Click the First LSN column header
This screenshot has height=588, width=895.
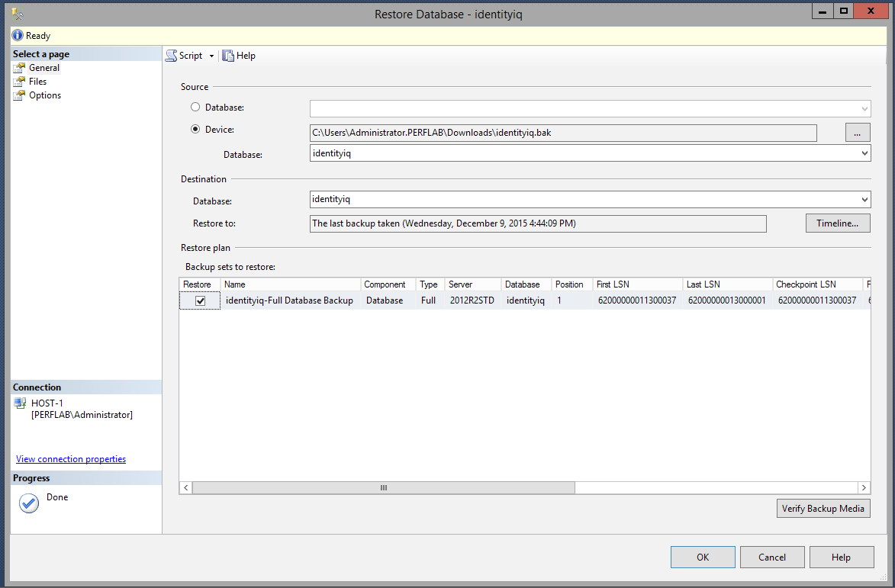(638, 284)
